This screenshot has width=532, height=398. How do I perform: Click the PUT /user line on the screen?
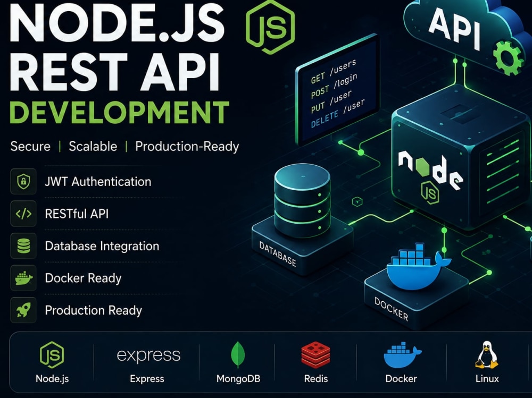(331, 101)
